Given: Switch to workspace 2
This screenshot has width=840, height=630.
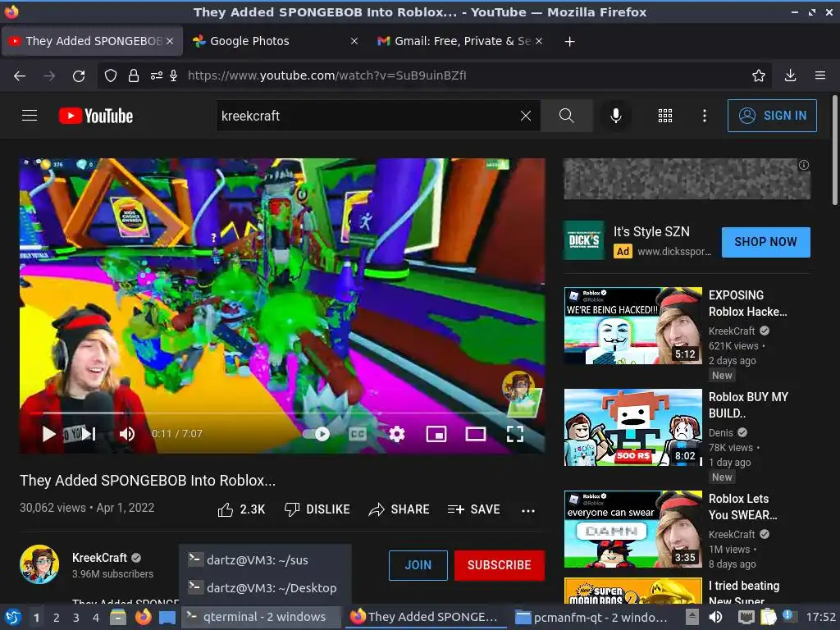Looking at the screenshot, I should point(57,618).
